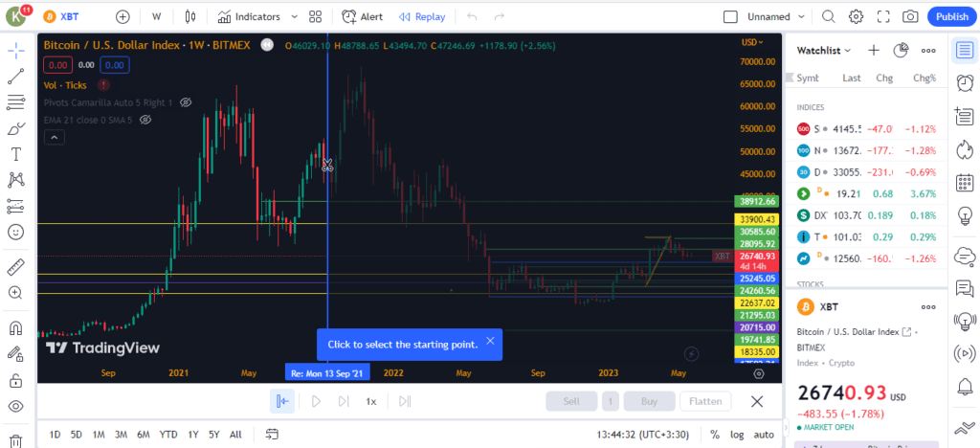This screenshot has height=448, width=980.
Task: Click the Publish button
Action: coord(951,16)
